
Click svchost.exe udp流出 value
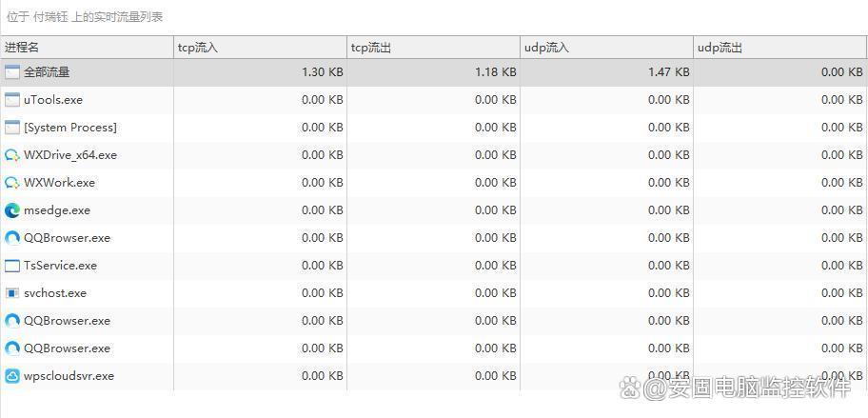pyautogui.click(x=842, y=293)
